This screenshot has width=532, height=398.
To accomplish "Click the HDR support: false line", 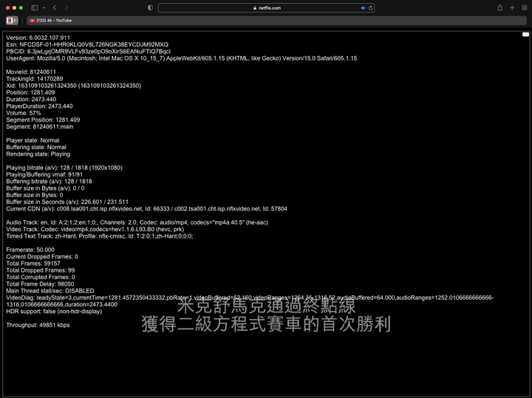I will [x=54, y=311].
